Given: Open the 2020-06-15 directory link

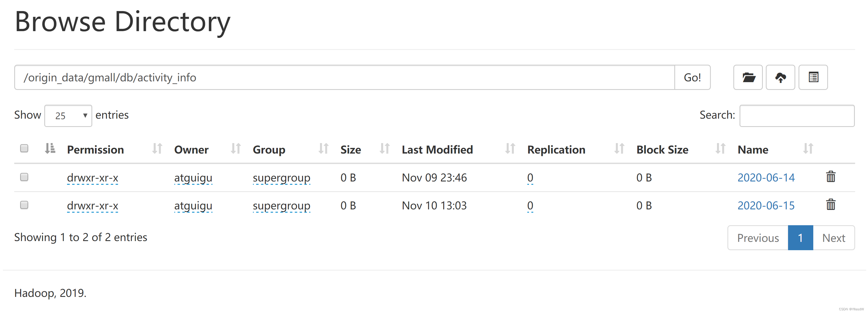Looking at the screenshot, I should click(x=766, y=205).
